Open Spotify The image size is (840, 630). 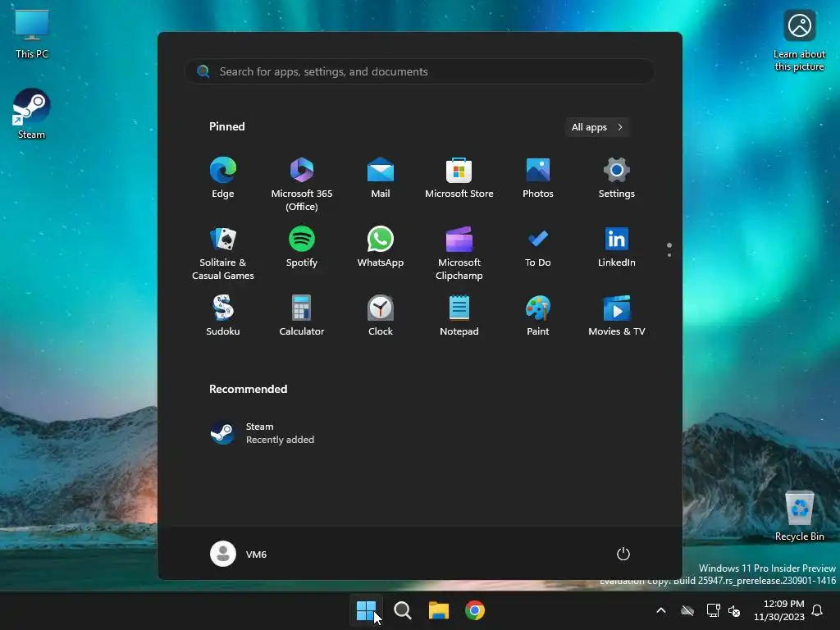pyautogui.click(x=302, y=248)
